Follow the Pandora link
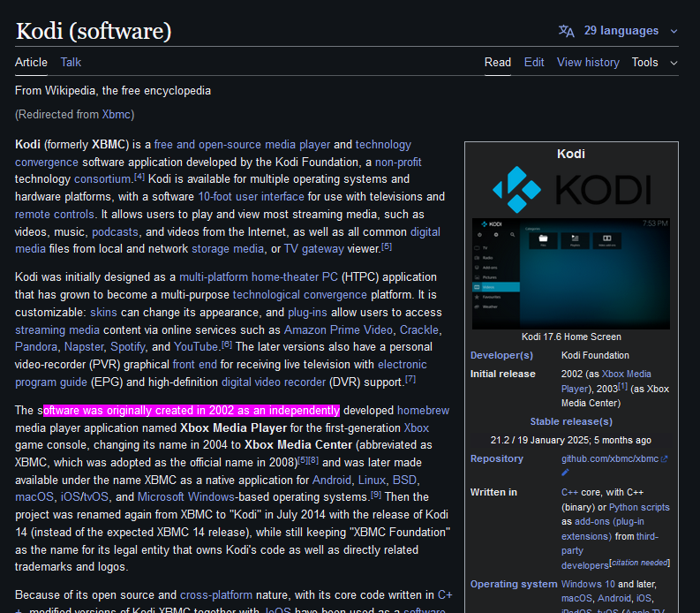 tap(36, 347)
